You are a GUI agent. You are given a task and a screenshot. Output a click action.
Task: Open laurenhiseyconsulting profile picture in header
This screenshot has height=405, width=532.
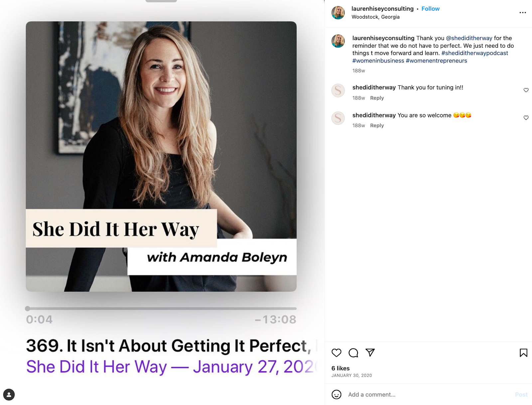point(338,13)
